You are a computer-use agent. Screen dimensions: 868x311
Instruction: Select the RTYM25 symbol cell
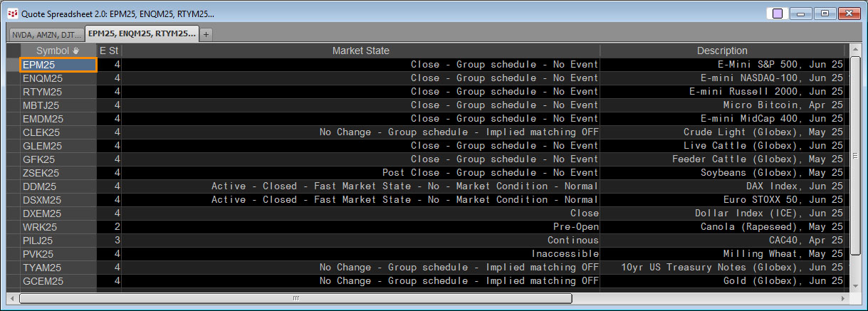pyautogui.click(x=58, y=92)
